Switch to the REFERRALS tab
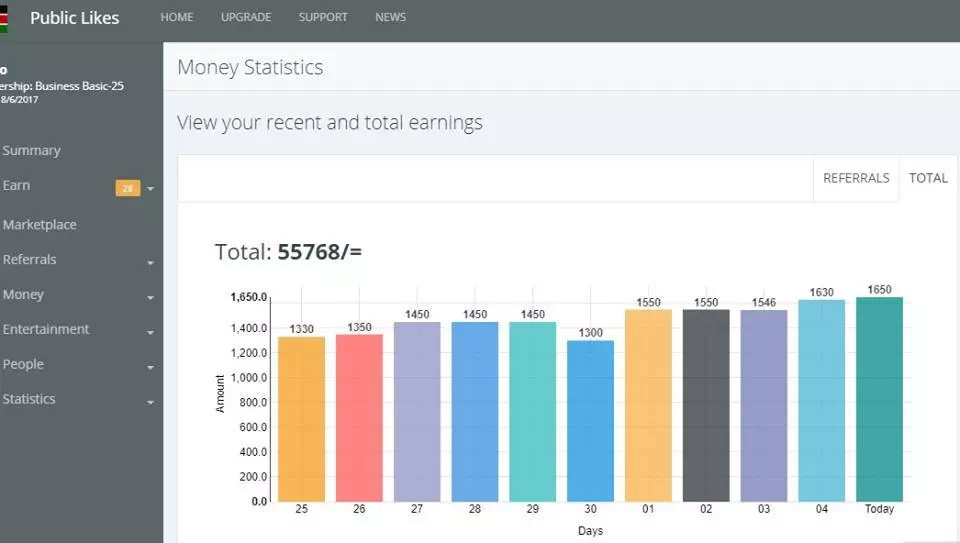The height and width of the screenshot is (543, 960). tap(856, 178)
